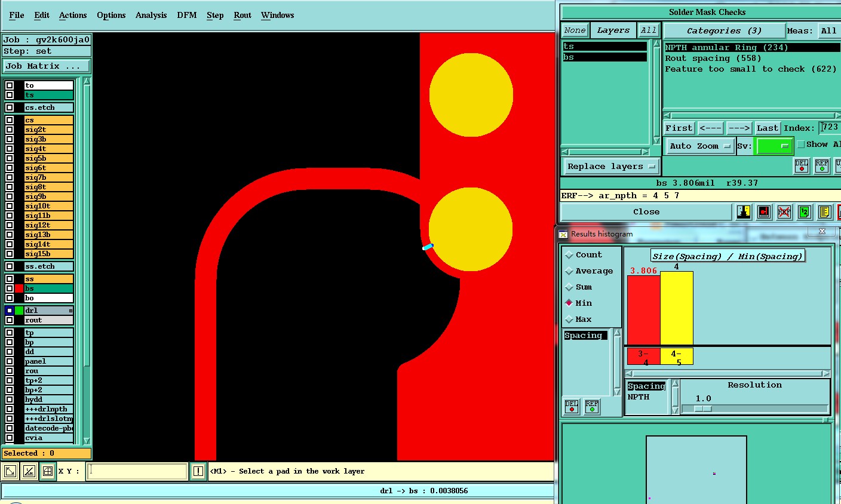This screenshot has width=841, height=504.
Task: Toggle checkbox for the 'to' layer
Action: tap(10, 85)
